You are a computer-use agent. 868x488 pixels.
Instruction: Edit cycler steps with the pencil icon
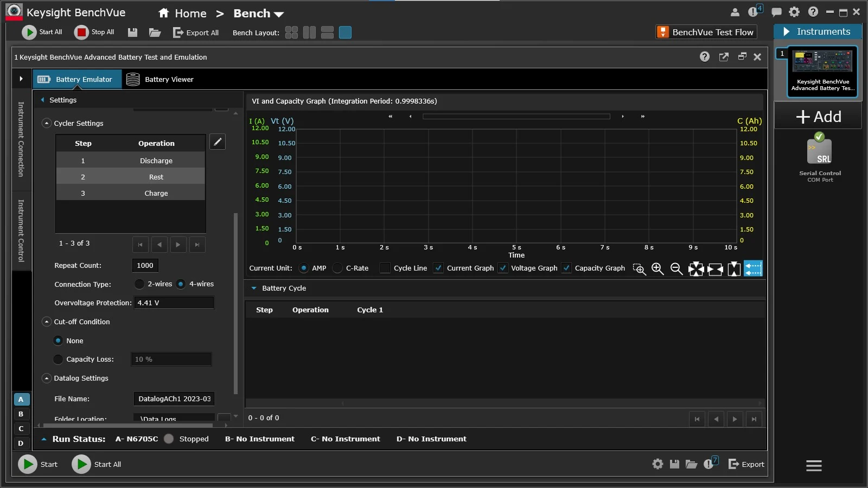coord(218,142)
